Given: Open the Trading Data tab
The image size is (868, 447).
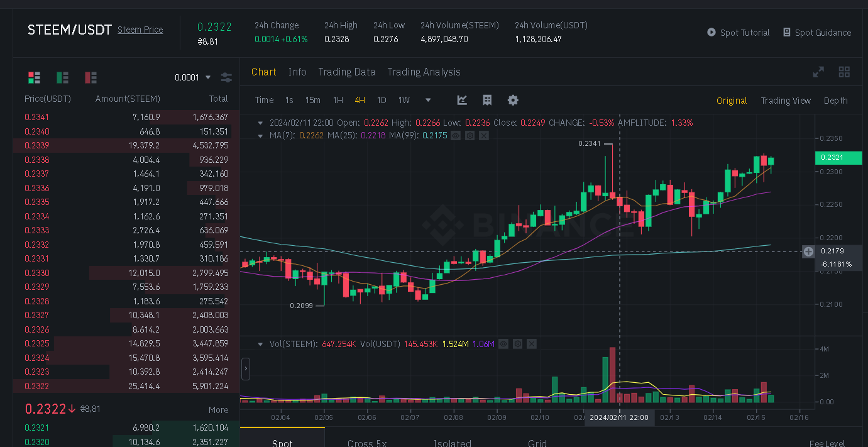Looking at the screenshot, I should tap(346, 72).
